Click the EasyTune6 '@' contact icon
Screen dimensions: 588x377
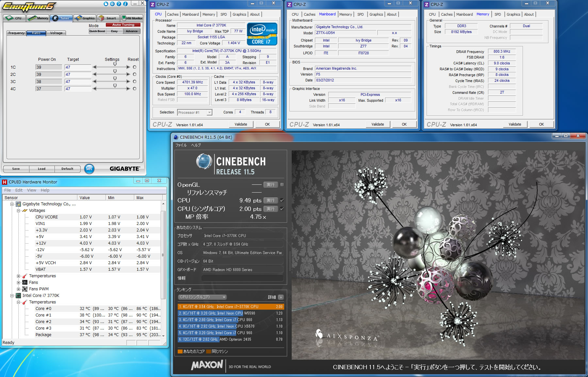[x=112, y=4]
